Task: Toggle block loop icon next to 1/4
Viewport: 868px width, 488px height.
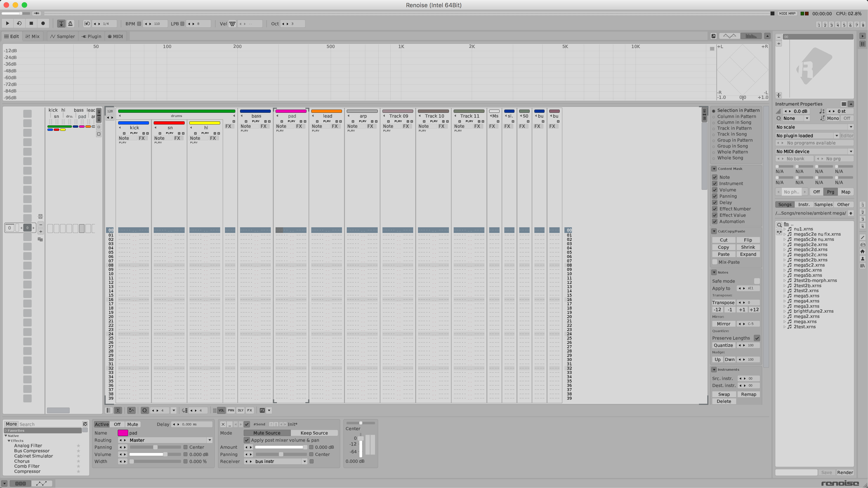Action: click(87, 23)
